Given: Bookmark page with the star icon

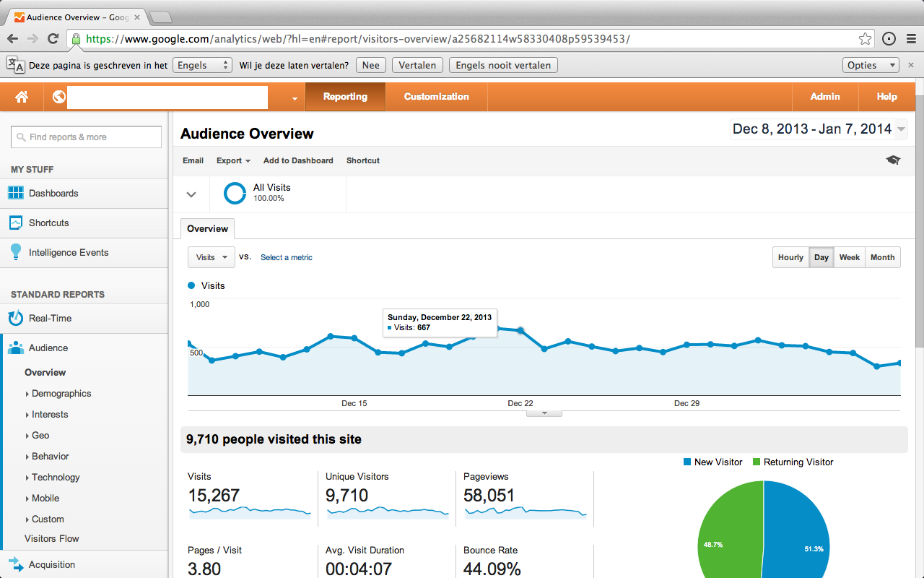Looking at the screenshot, I should click(x=865, y=39).
